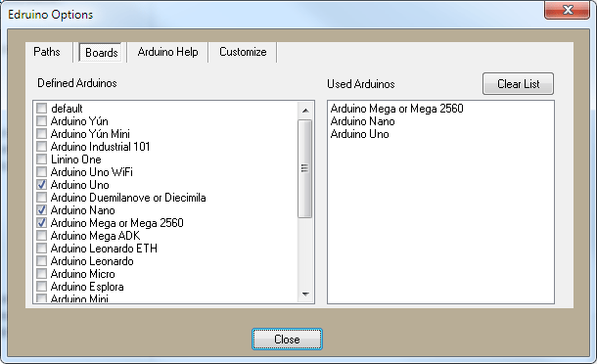Enable the default checkbox

41,109
